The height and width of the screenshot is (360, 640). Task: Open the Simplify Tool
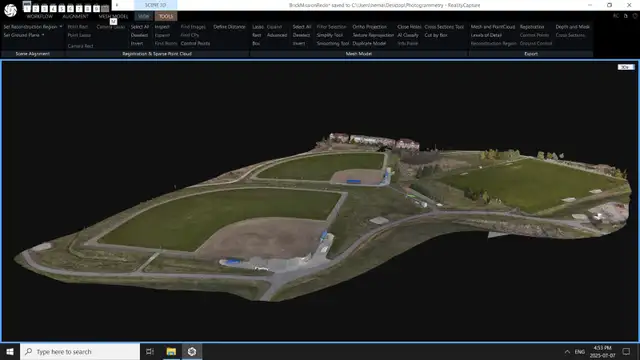pyautogui.click(x=330, y=35)
